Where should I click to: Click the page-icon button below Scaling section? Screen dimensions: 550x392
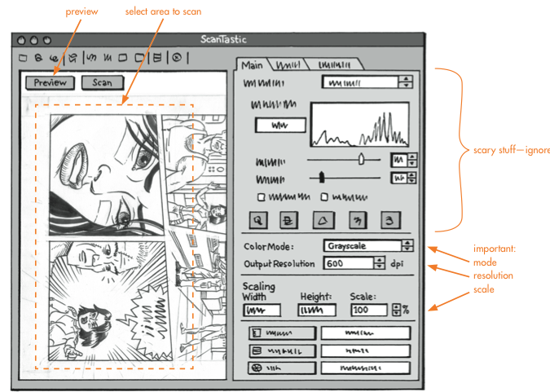tap(283, 333)
